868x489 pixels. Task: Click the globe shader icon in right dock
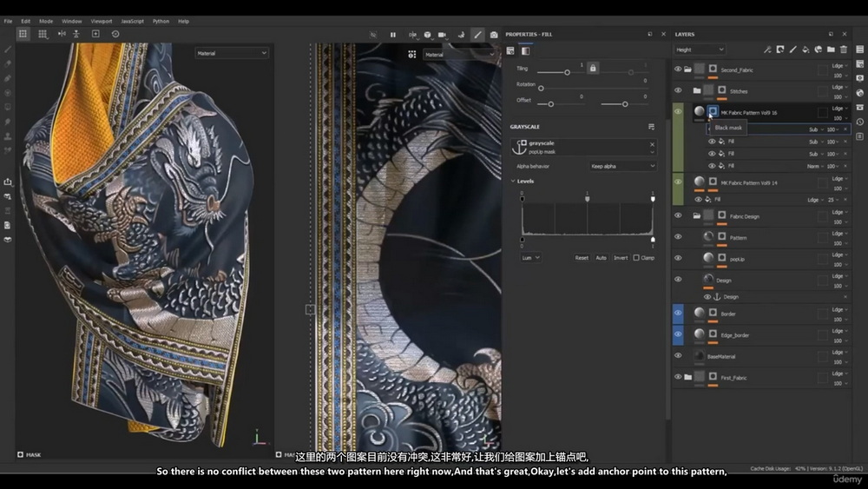pyautogui.click(x=859, y=93)
